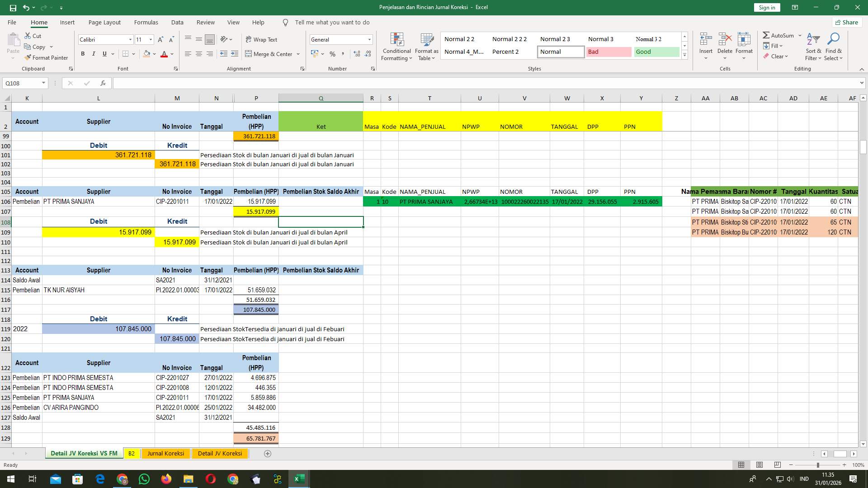Toggle the Format Painter
The image size is (868, 488).
click(47, 58)
